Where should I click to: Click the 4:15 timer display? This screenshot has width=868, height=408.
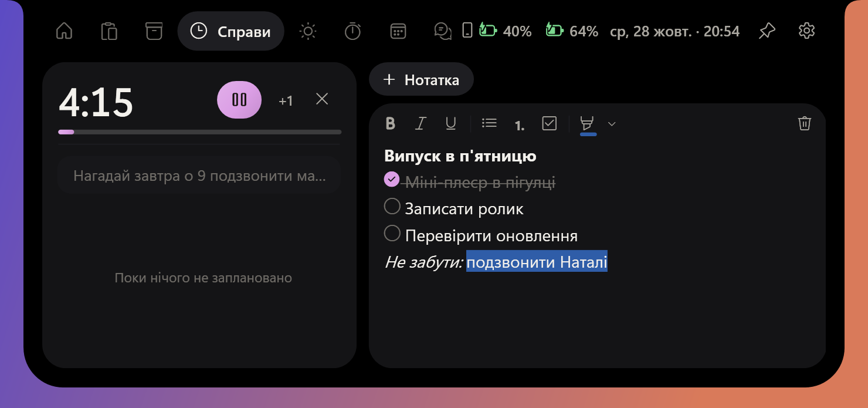coord(96,102)
